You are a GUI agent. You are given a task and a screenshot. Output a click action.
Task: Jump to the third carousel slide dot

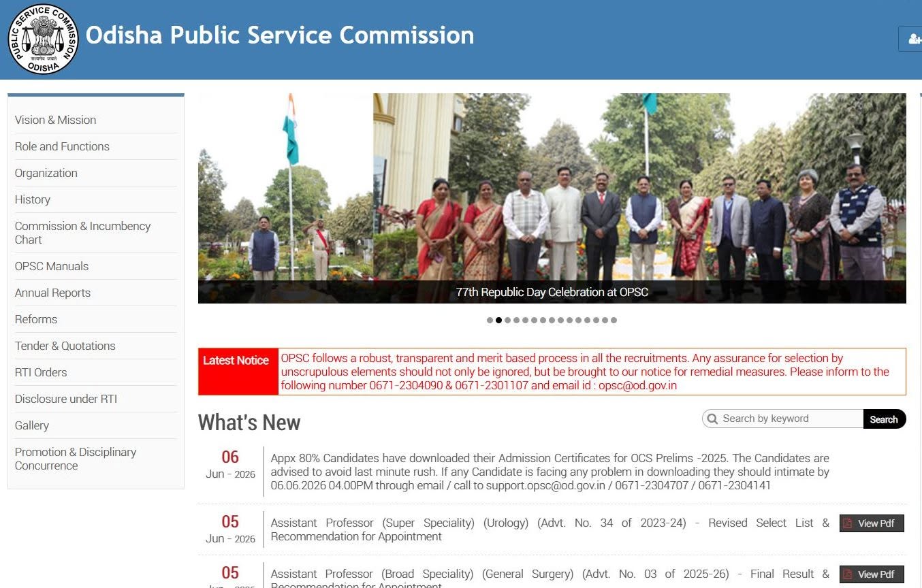tap(507, 320)
